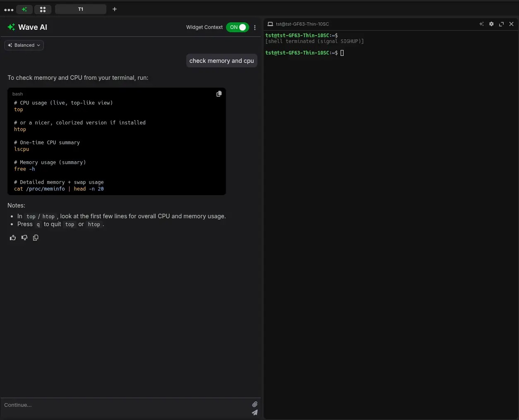Click terminal title tst@tst-GF63-Thin-10SC
Viewport: 519px width, 420px height.
pyautogui.click(x=303, y=24)
